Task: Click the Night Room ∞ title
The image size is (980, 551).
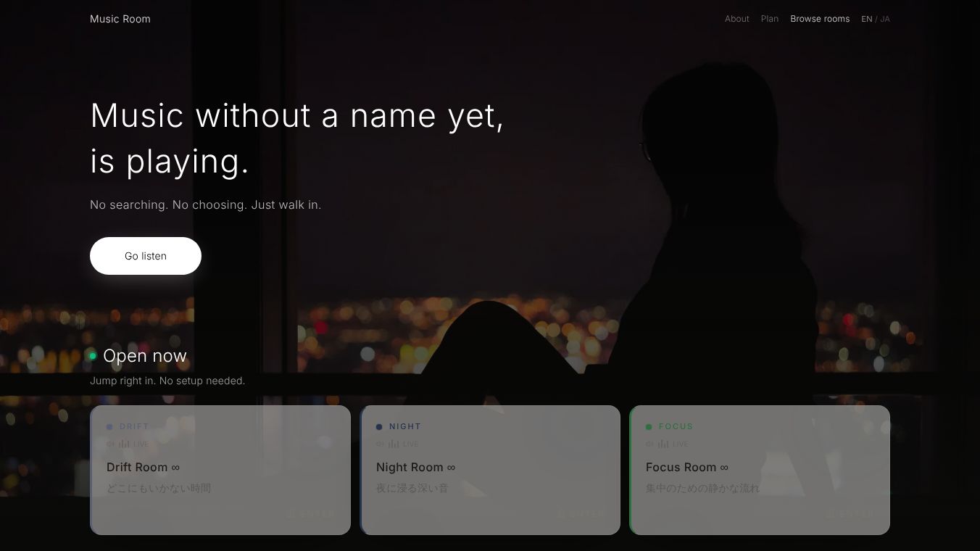Action: (416, 468)
